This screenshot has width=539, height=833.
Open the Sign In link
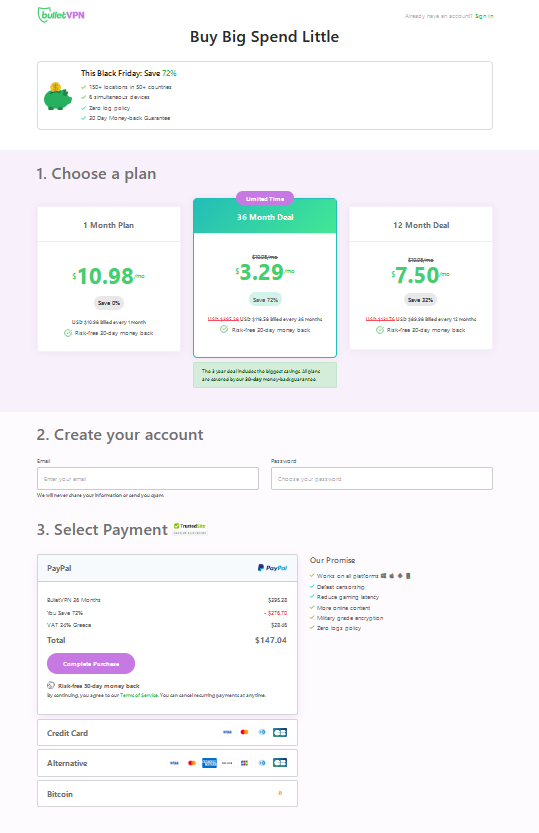[x=484, y=16]
